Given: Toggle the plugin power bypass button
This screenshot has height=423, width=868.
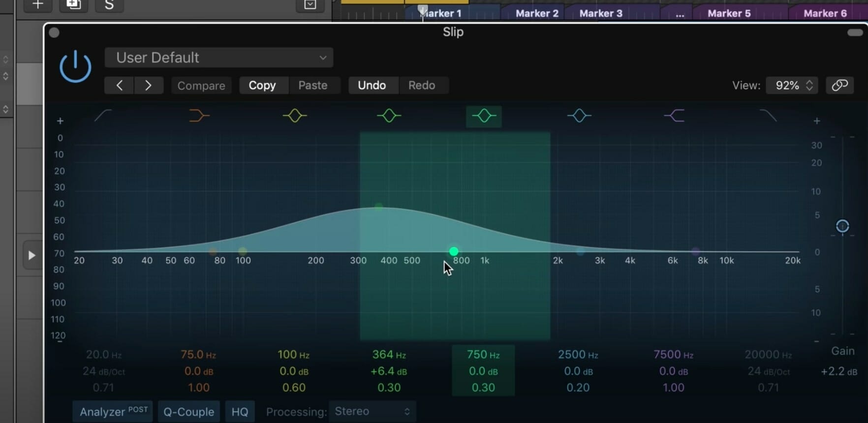Looking at the screenshot, I should 75,67.
